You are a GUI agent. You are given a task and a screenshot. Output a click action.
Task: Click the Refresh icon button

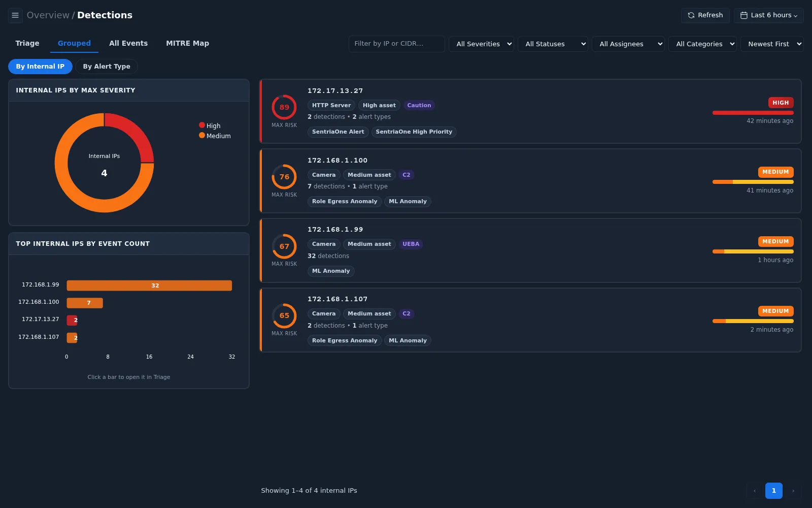click(705, 15)
